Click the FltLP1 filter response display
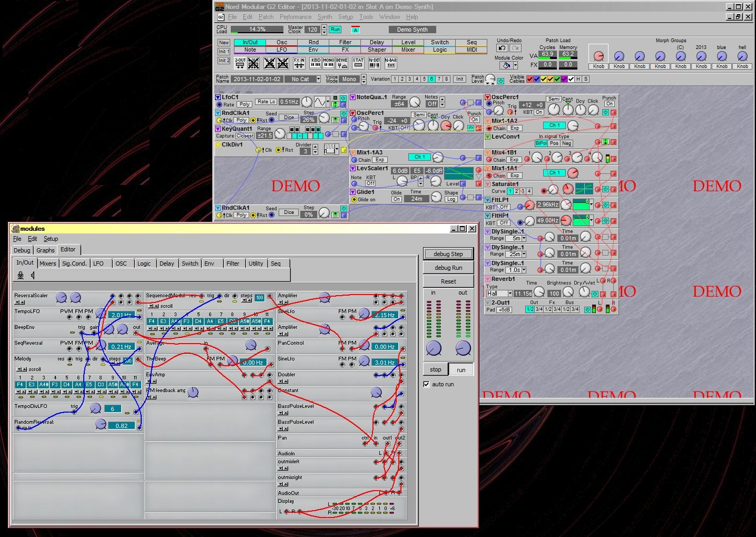Screen dimensions: 756x537 point(581,204)
